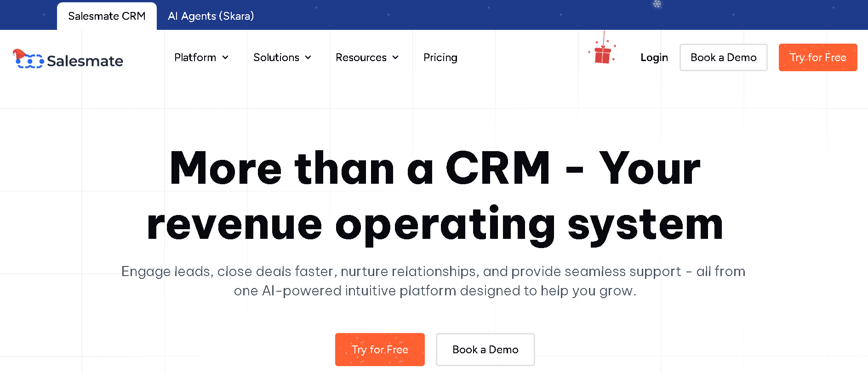
Task: Click Book a Demo in the header
Action: coord(724,57)
